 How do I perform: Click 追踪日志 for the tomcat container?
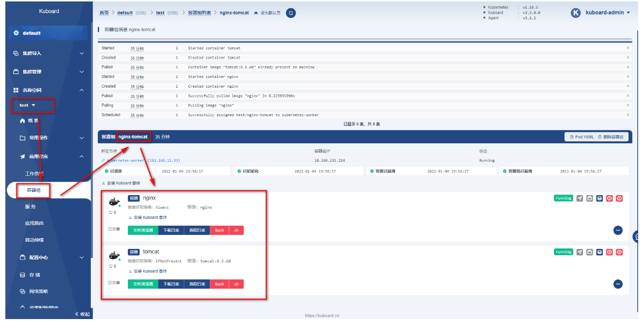click(197, 284)
